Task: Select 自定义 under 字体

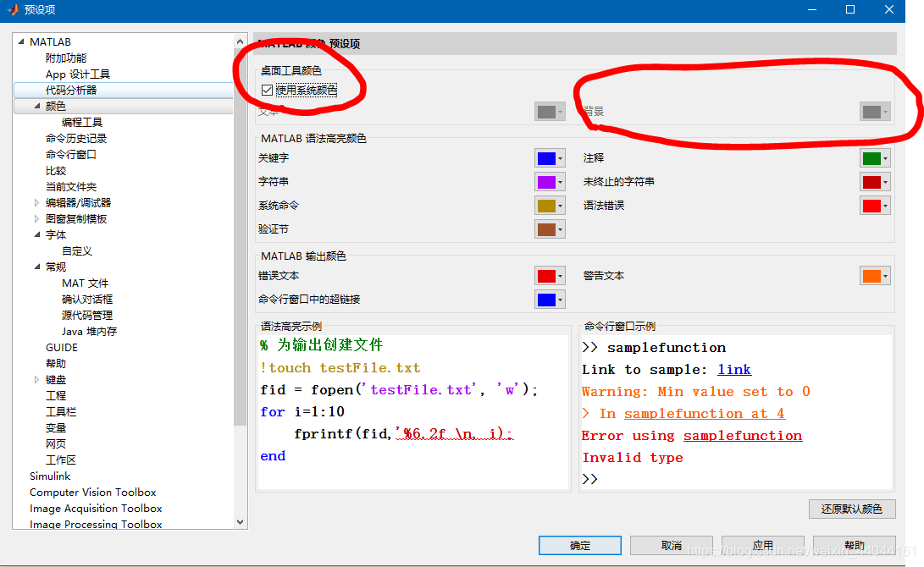Action: pos(77,250)
